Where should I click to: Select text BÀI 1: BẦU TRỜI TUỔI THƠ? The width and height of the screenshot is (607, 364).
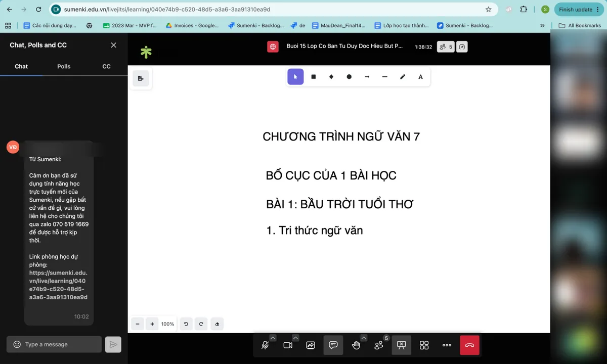tap(340, 204)
